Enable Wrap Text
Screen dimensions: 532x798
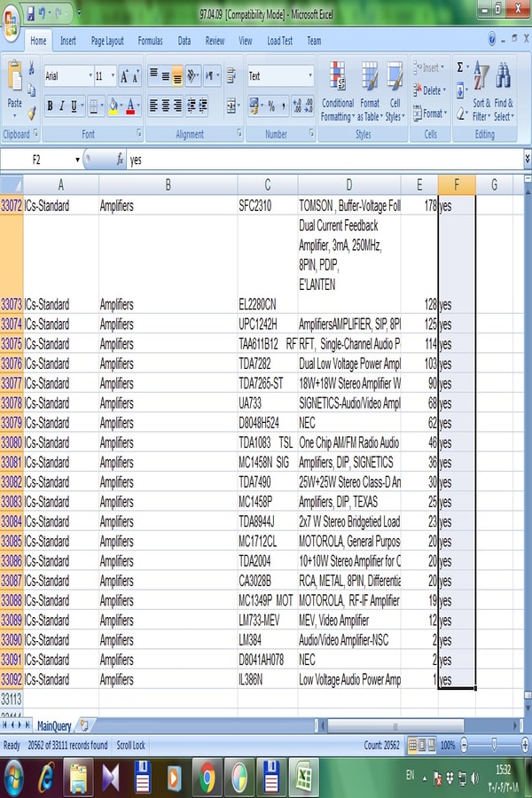(x=231, y=76)
